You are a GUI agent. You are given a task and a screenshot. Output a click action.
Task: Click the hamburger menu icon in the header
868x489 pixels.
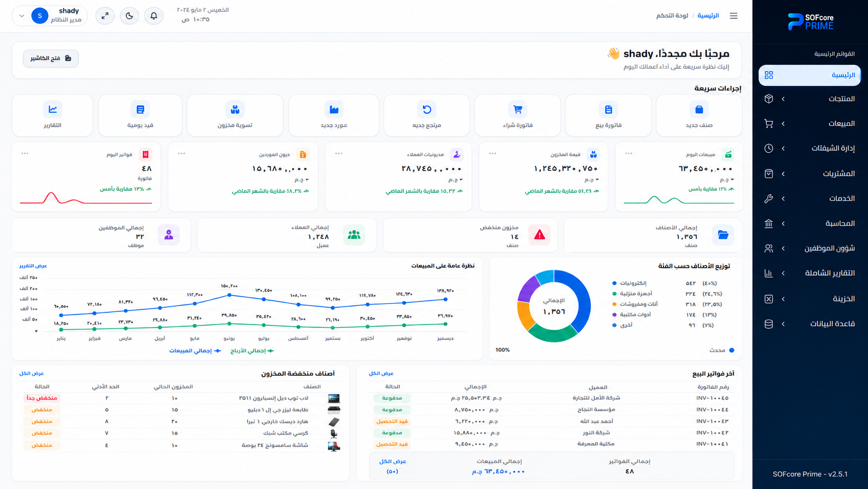coord(734,16)
